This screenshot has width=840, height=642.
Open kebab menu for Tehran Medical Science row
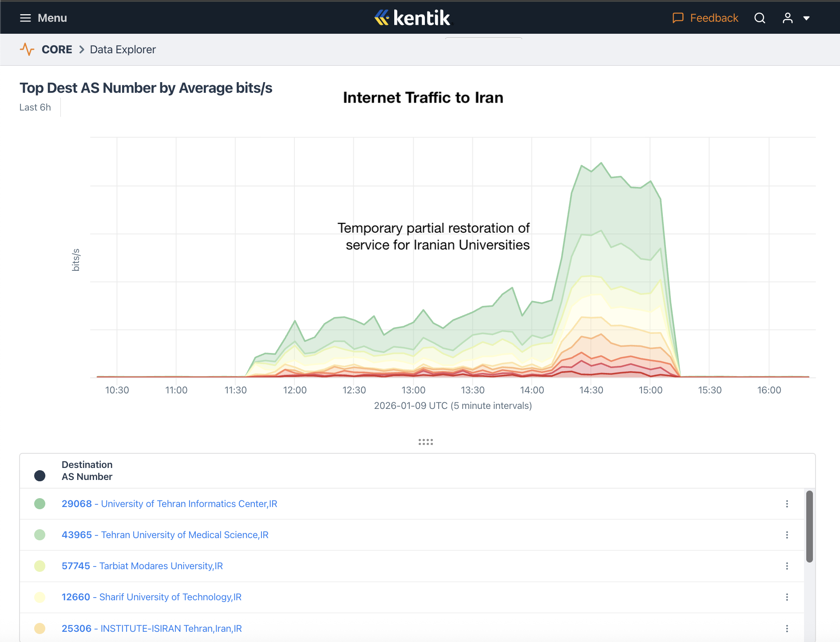pyautogui.click(x=787, y=535)
